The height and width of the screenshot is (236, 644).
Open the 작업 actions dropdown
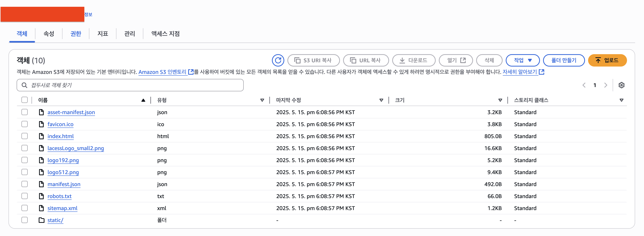[x=523, y=60]
